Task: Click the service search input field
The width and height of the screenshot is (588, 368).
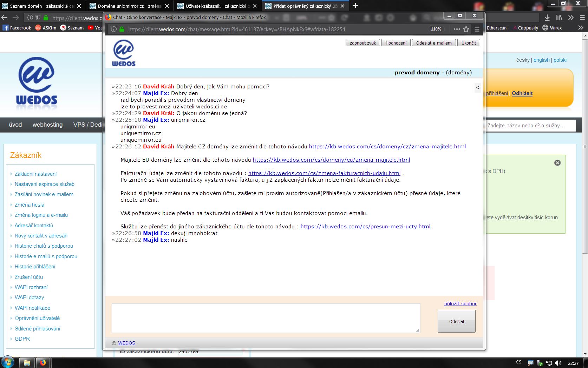Action: point(530,126)
